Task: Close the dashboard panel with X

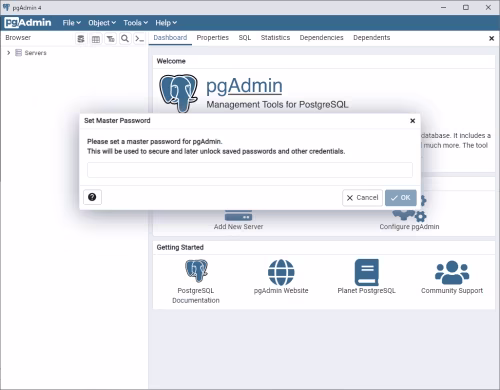Action: pyautogui.click(x=491, y=38)
